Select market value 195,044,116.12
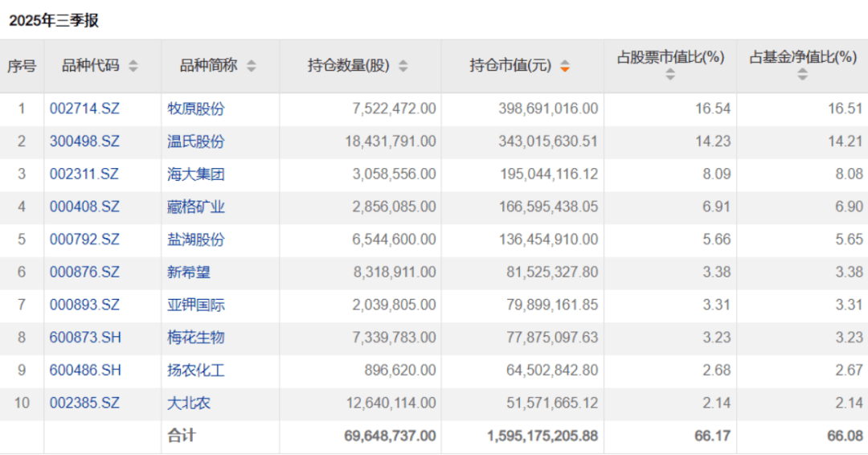Viewport: 868px width, 455px height. (549, 174)
